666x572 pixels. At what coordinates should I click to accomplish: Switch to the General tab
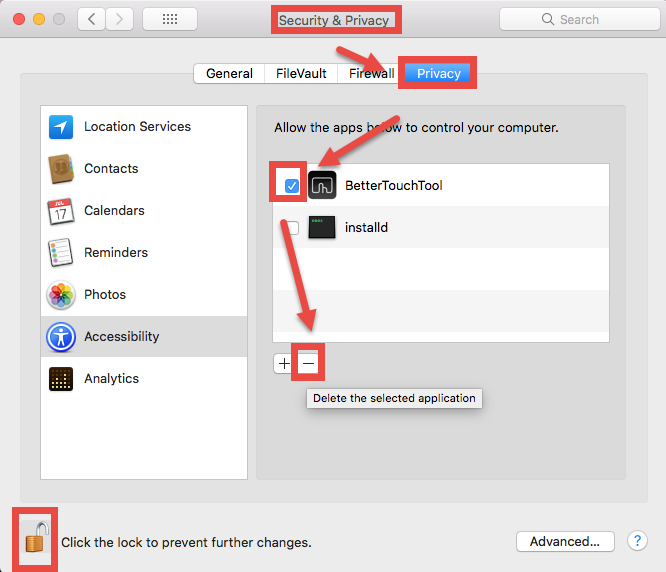(229, 73)
